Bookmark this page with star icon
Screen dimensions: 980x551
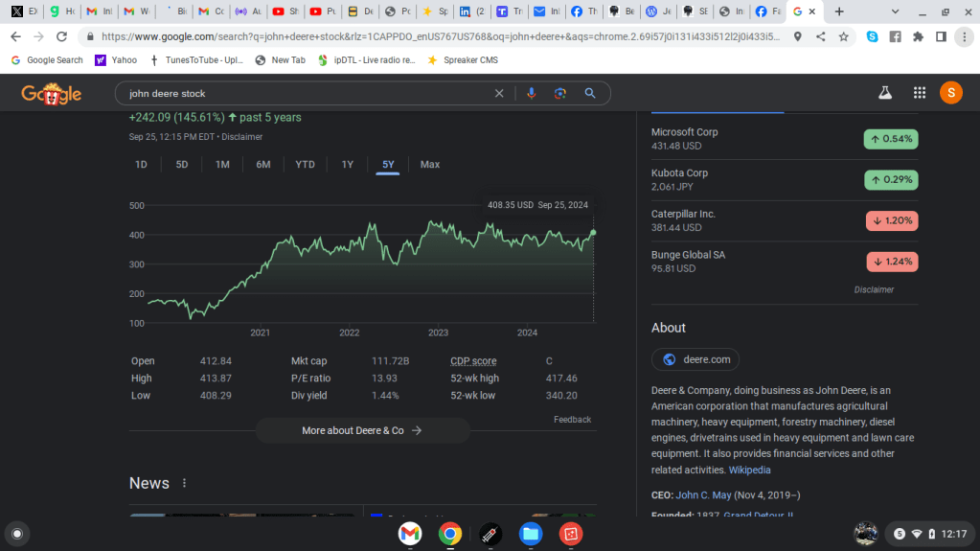[844, 36]
